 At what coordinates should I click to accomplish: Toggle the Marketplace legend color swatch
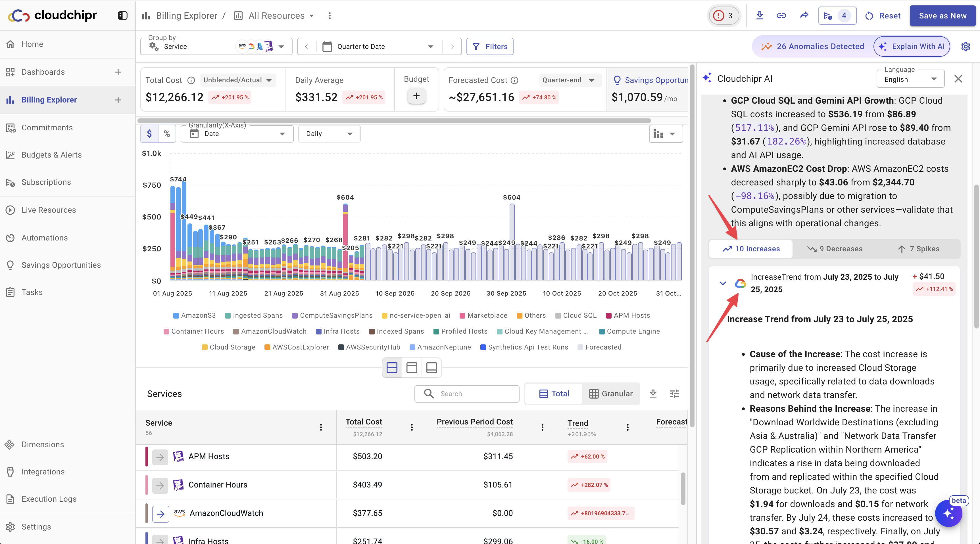pos(462,315)
